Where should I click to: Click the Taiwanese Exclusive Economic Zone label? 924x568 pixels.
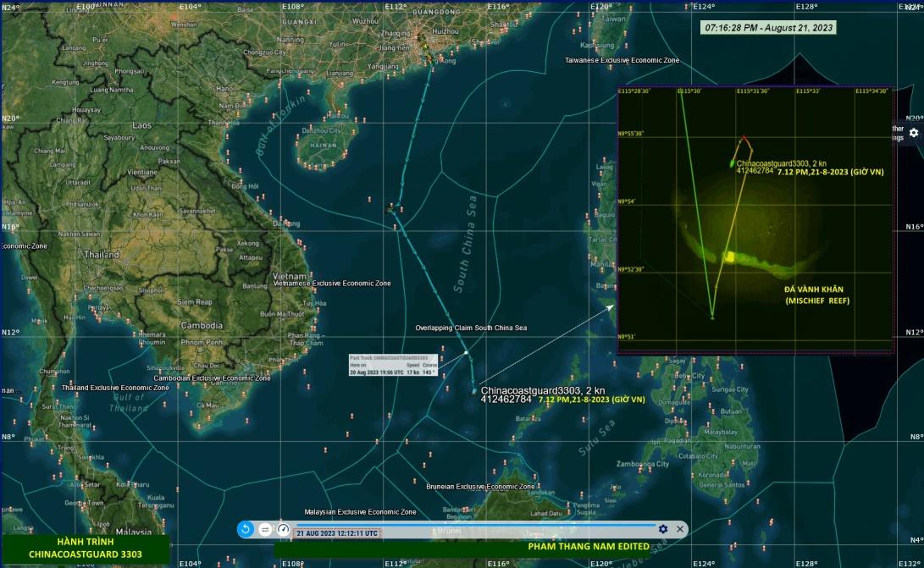pyautogui.click(x=622, y=60)
